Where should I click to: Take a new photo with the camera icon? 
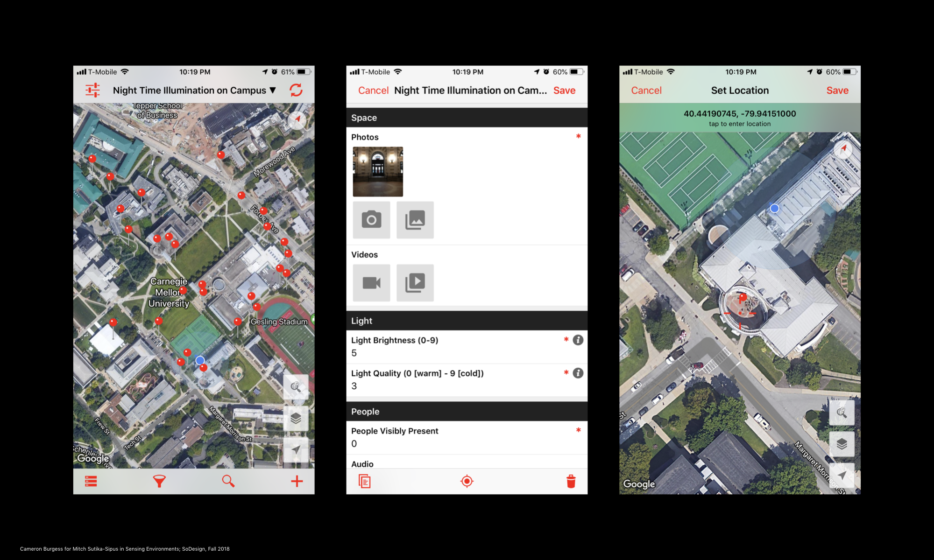[x=371, y=220]
